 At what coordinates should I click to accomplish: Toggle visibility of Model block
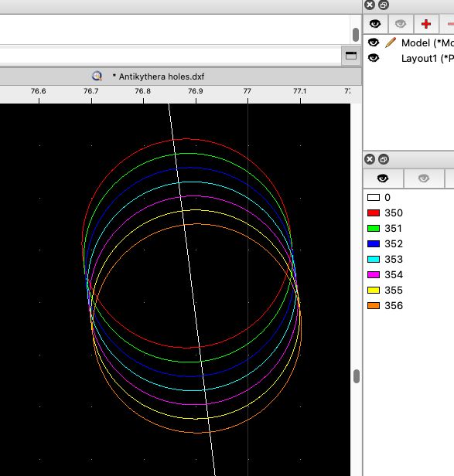point(374,42)
